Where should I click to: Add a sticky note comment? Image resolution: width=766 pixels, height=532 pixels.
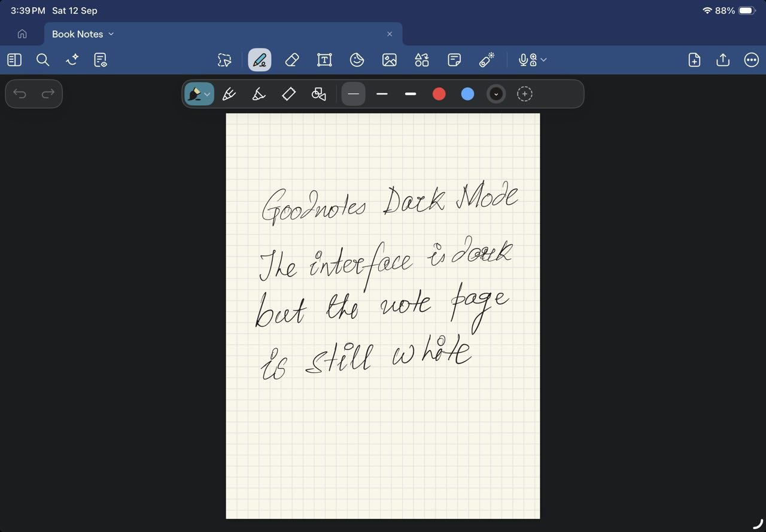tap(454, 60)
